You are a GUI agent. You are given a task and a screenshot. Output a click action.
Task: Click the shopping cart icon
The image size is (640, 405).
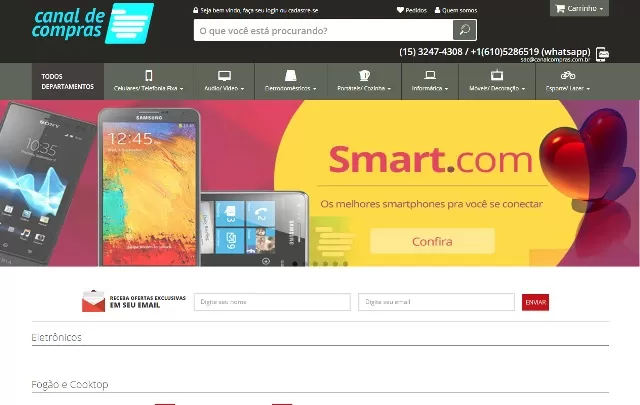click(560, 8)
